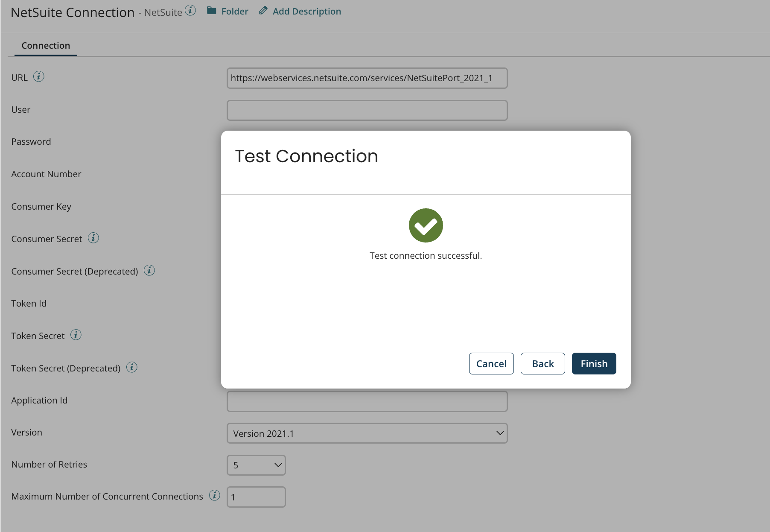Click the Back button
This screenshot has width=770, height=532.
point(542,363)
